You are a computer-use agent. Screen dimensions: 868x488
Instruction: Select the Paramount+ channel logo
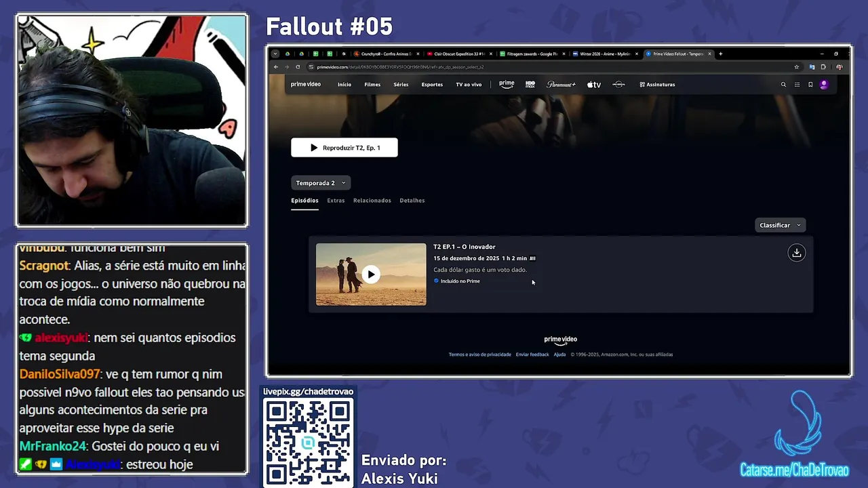561,85
